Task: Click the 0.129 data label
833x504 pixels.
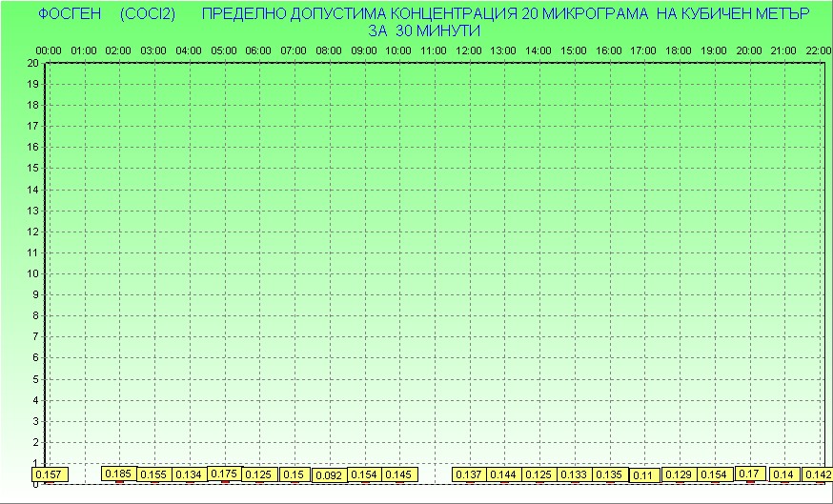Action: click(679, 474)
